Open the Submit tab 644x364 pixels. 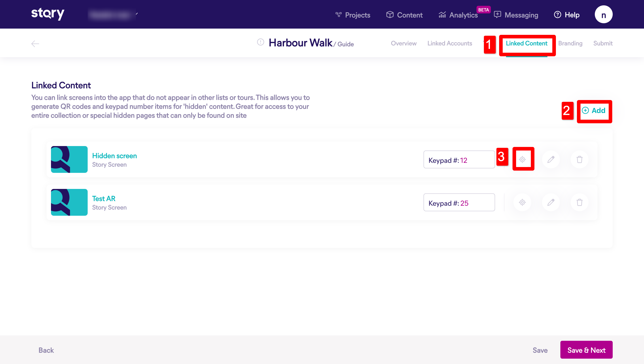pyautogui.click(x=603, y=43)
